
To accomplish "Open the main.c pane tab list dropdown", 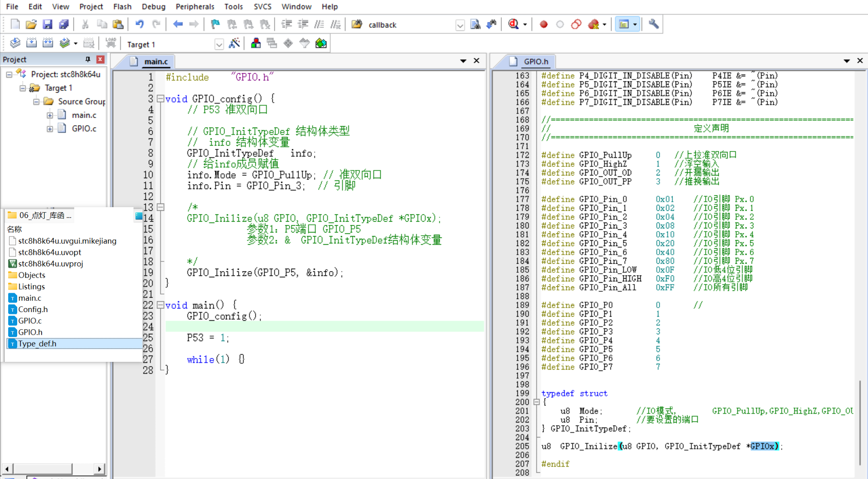I will point(463,61).
